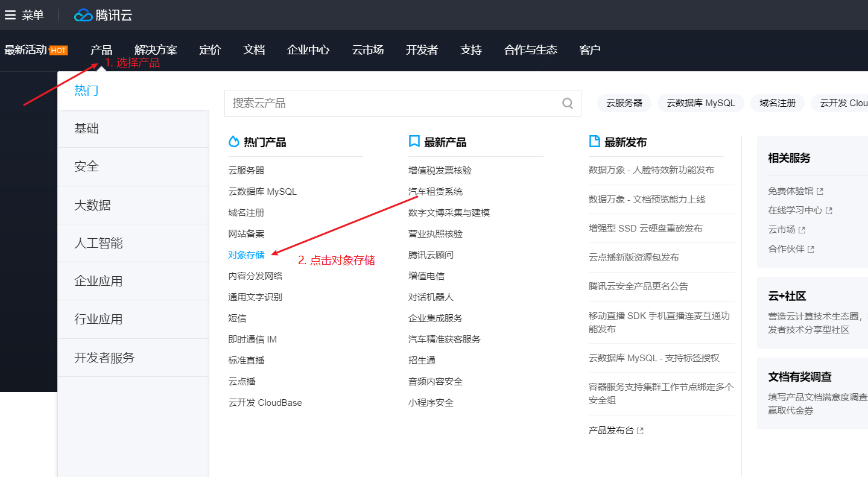Click the 云数据库 MySQL quick tag
Viewport: 868px width, 477px height.
tap(701, 103)
